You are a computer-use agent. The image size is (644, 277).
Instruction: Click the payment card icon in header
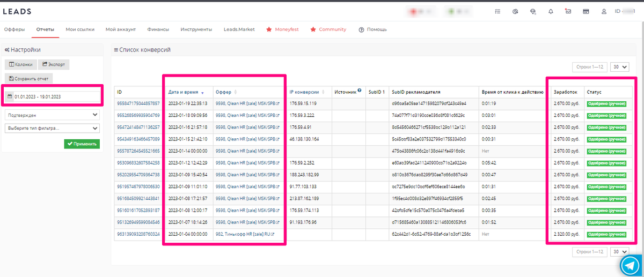click(x=586, y=11)
